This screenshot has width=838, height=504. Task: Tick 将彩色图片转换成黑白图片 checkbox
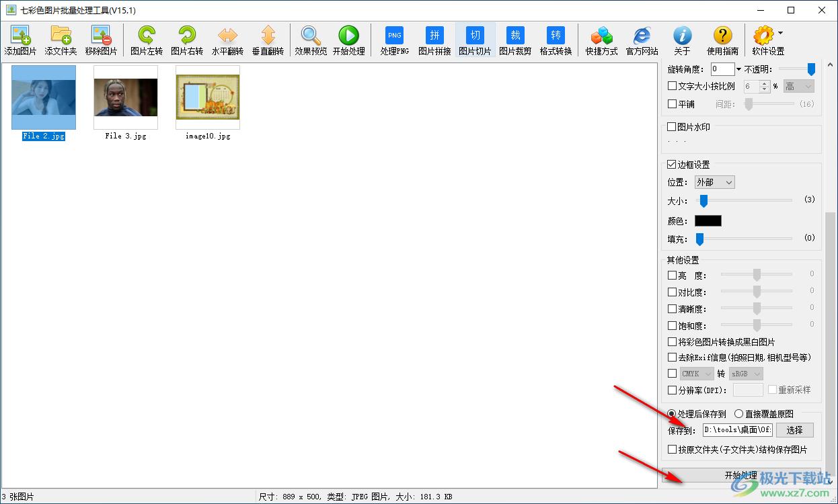tap(672, 342)
